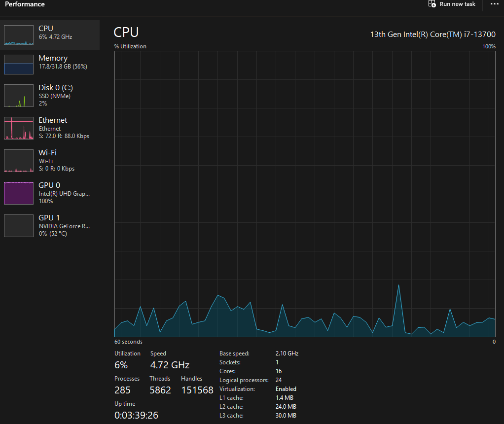Select the Wi-Fi activity thumbnail

(x=19, y=161)
